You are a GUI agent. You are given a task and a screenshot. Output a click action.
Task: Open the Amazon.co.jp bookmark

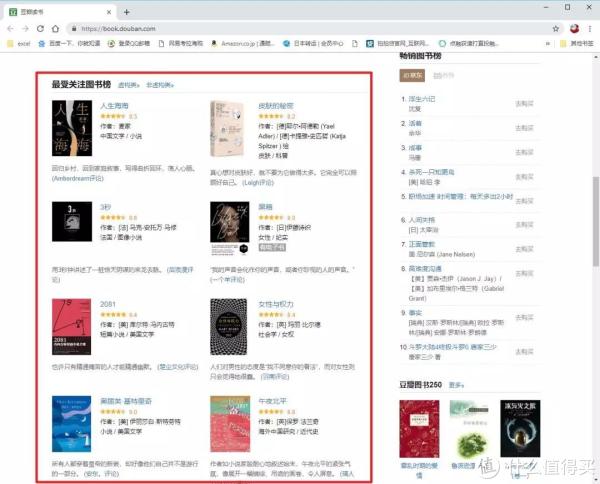point(243,44)
